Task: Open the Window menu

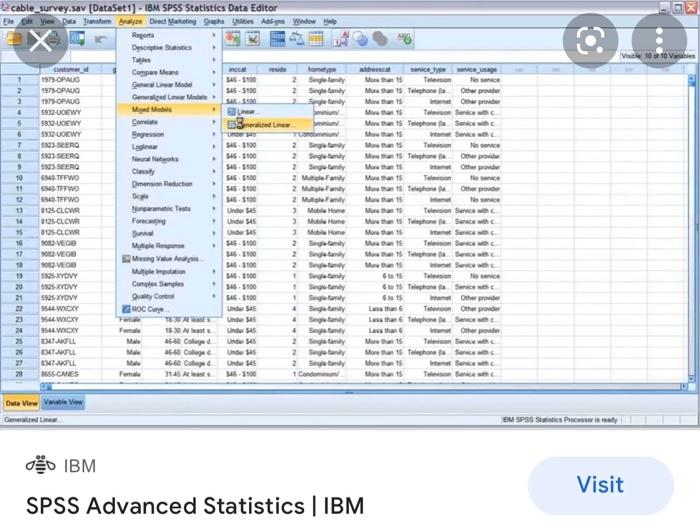Action: [304, 21]
